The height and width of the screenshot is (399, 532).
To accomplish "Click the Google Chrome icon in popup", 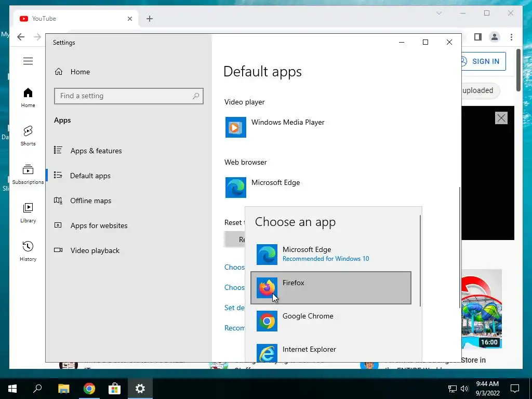I will [267, 321].
